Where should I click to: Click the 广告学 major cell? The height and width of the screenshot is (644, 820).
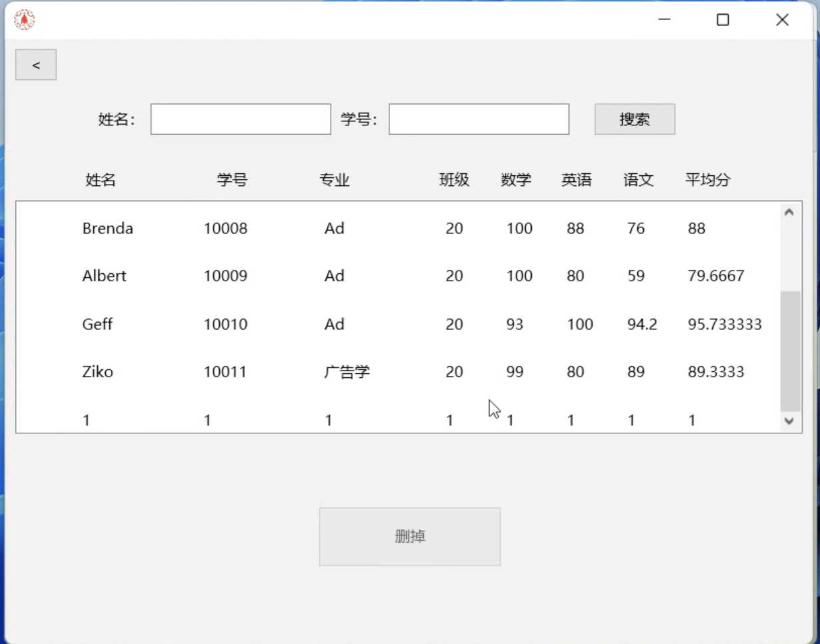[x=347, y=372]
